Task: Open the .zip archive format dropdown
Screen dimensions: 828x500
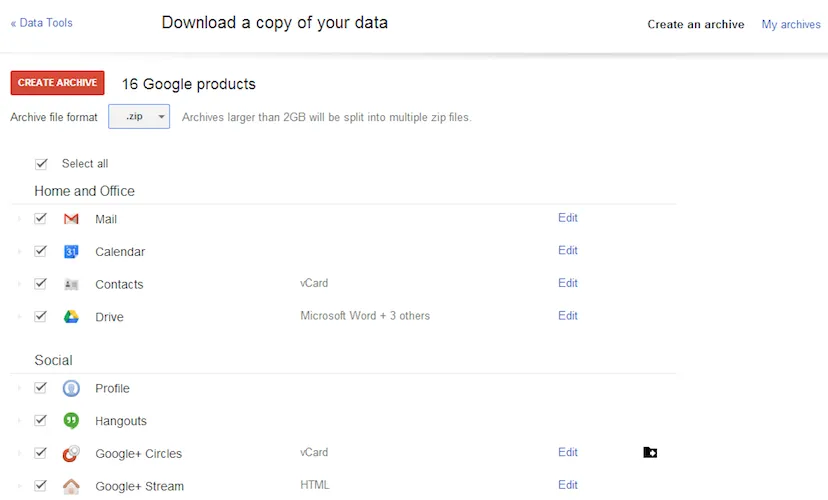Action: (139, 117)
